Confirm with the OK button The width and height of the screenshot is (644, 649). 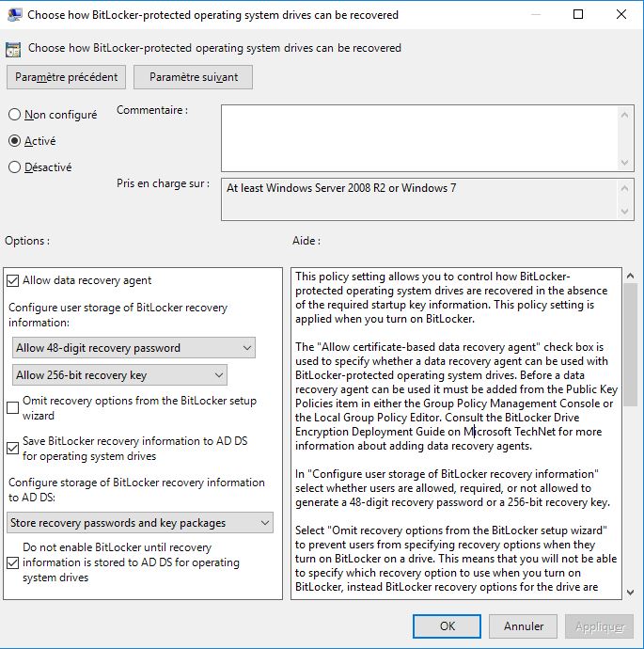click(x=447, y=626)
